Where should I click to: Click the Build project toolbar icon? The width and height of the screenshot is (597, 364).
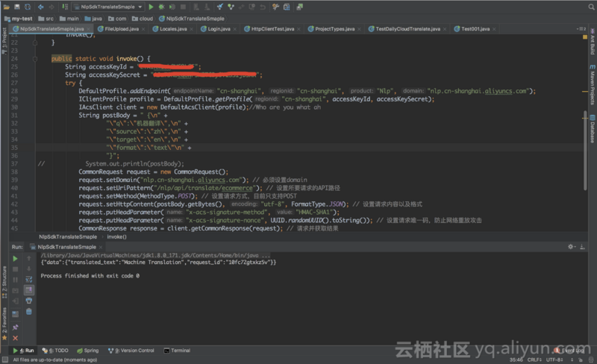click(65, 7)
